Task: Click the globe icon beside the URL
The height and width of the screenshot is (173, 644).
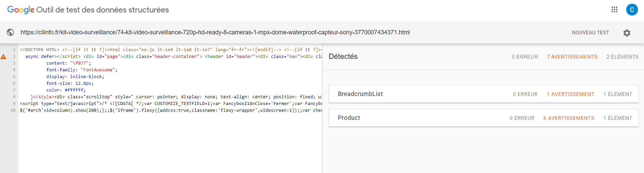Action: [10, 32]
